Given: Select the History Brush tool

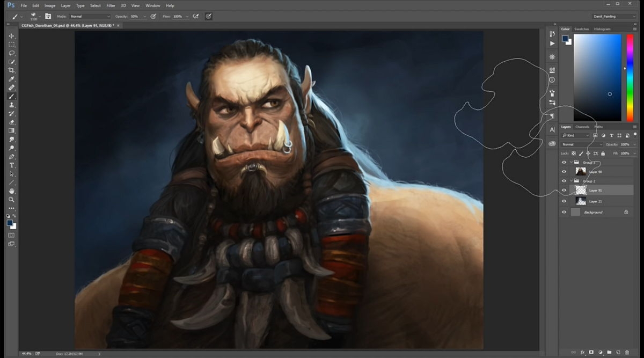Looking at the screenshot, I should (12, 114).
